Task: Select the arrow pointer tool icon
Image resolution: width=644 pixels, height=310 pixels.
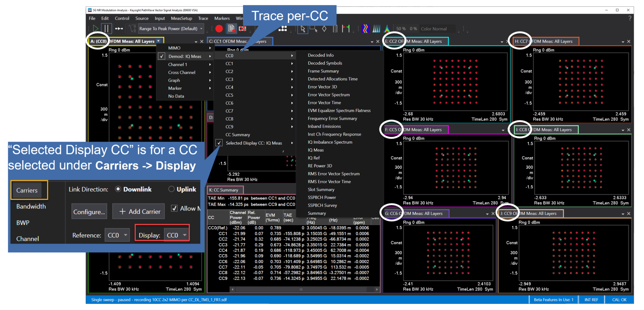Action: [x=303, y=28]
